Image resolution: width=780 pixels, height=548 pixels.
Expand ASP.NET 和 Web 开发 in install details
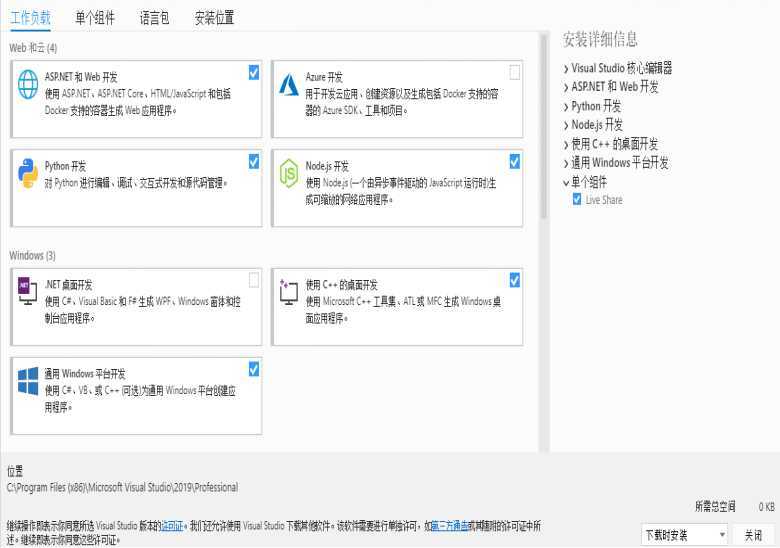566,88
